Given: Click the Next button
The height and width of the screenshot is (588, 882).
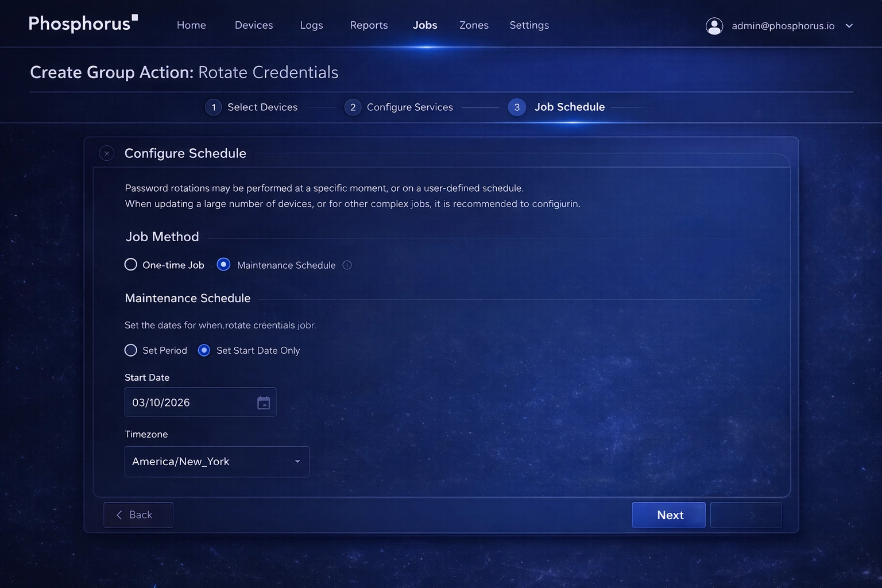Looking at the screenshot, I should pos(668,515).
